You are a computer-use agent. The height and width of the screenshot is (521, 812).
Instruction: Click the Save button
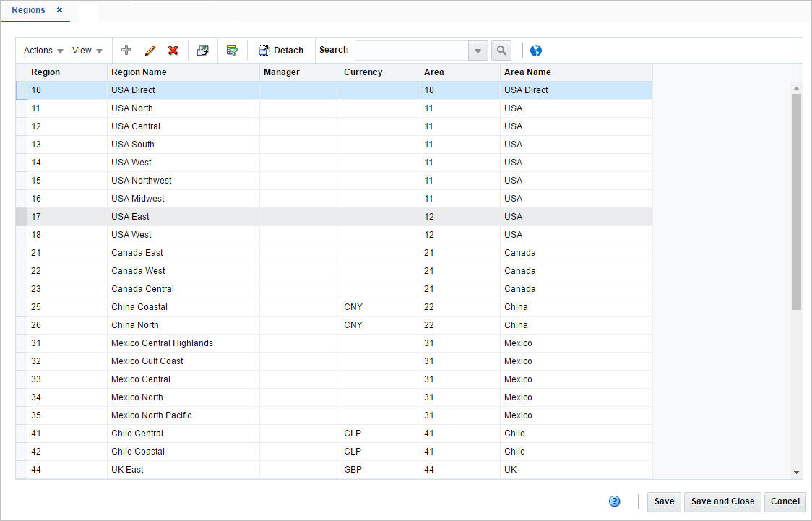pyautogui.click(x=664, y=501)
